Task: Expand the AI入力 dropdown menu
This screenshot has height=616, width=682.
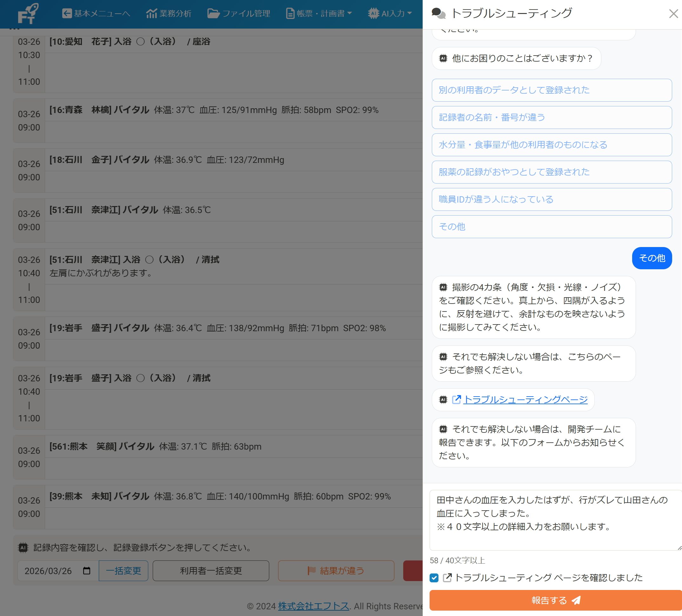Action: (389, 13)
